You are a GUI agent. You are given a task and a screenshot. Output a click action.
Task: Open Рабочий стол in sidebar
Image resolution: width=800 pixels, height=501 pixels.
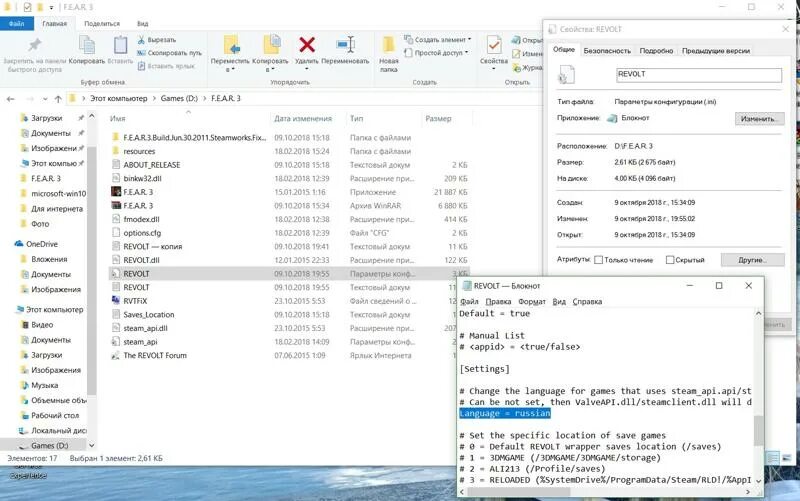55,415
